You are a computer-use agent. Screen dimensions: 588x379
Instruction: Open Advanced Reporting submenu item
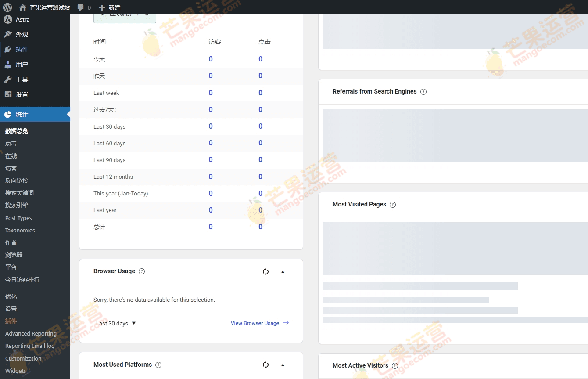coord(31,333)
